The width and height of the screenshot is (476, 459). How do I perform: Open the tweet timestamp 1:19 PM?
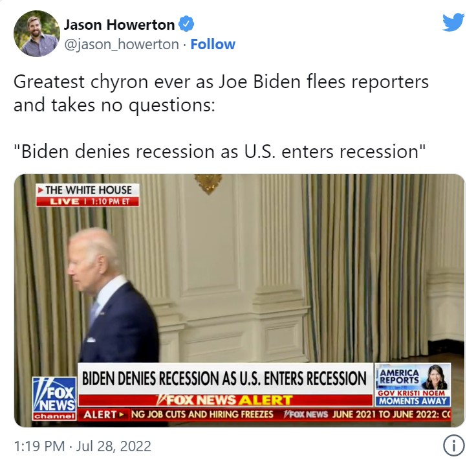(39, 446)
